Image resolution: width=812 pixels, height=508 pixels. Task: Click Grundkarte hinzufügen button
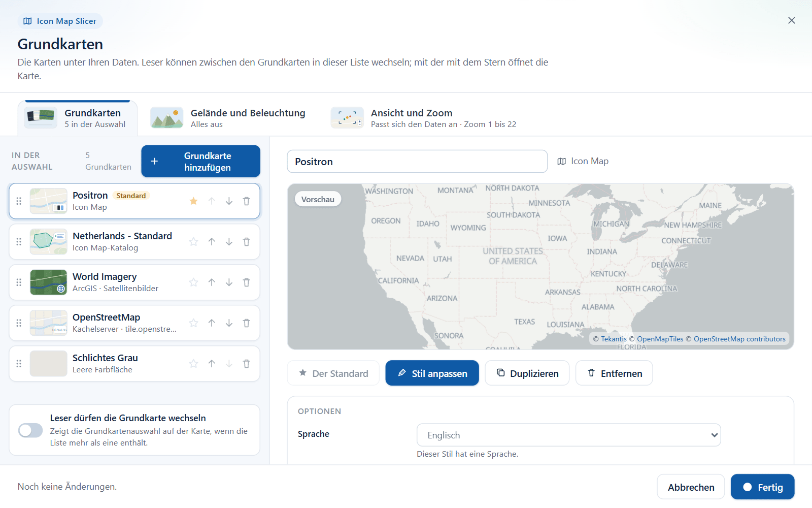[200, 162]
